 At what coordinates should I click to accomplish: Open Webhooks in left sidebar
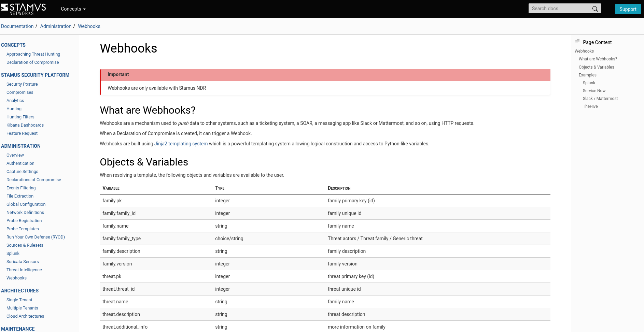[16, 278]
